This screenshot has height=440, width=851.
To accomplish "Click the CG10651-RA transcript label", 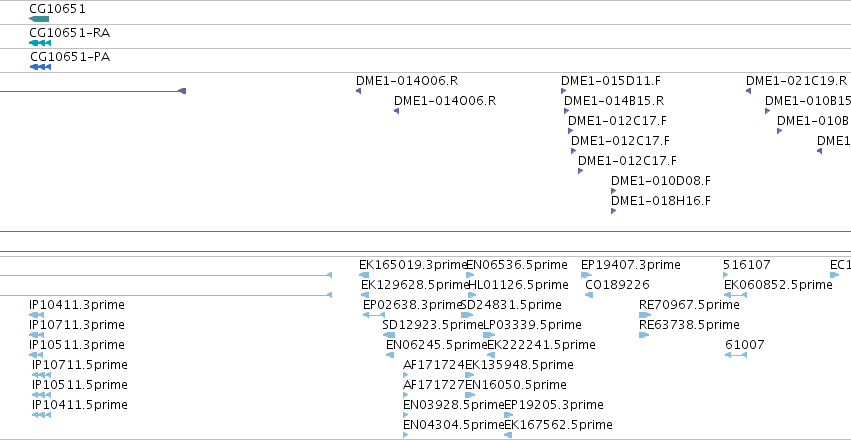I will [x=69, y=33].
